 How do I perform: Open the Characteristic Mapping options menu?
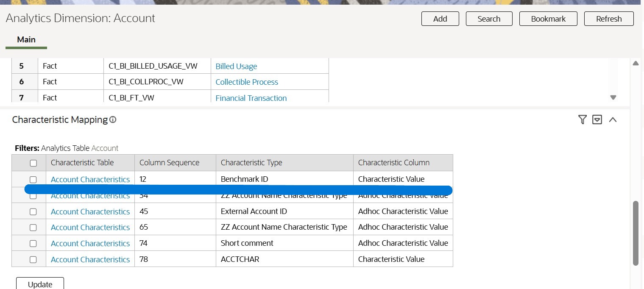[x=597, y=120]
